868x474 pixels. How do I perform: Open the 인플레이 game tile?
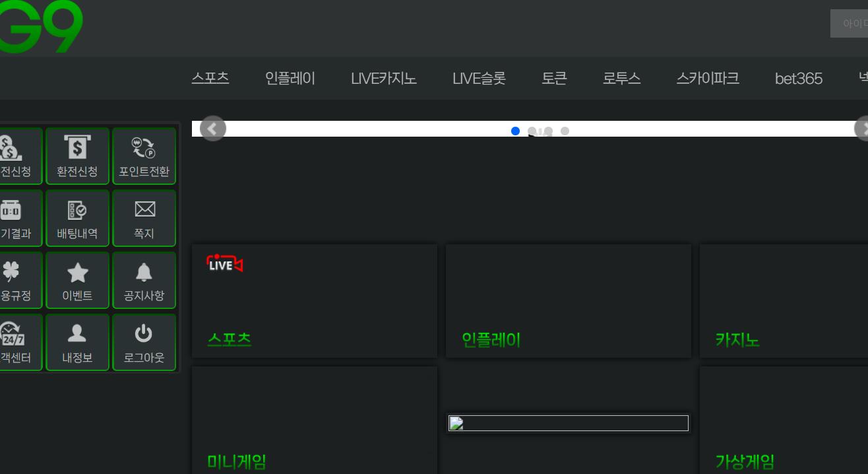568,301
